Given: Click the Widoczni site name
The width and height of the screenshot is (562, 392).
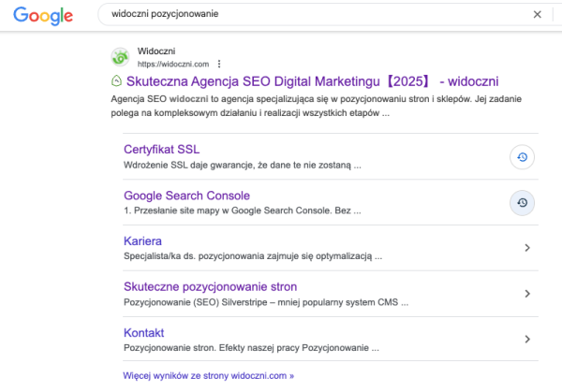Looking at the screenshot, I should tap(156, 51).
